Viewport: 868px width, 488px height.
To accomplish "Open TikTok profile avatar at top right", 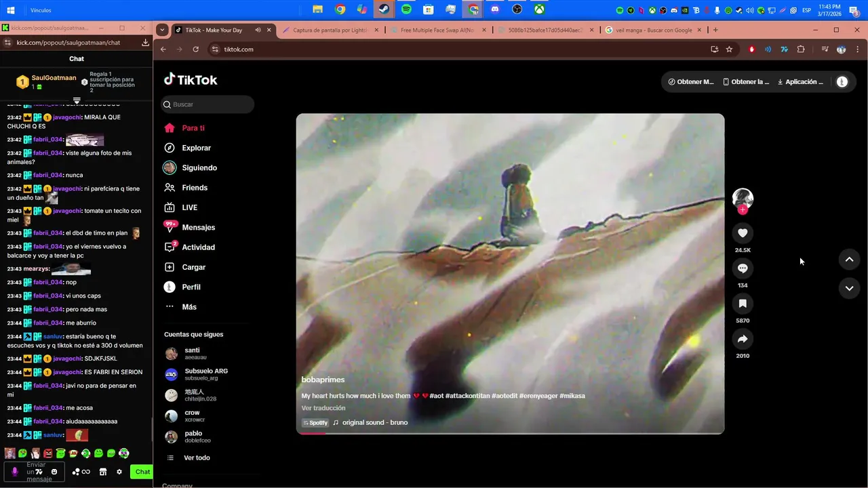I will point(842,82).
